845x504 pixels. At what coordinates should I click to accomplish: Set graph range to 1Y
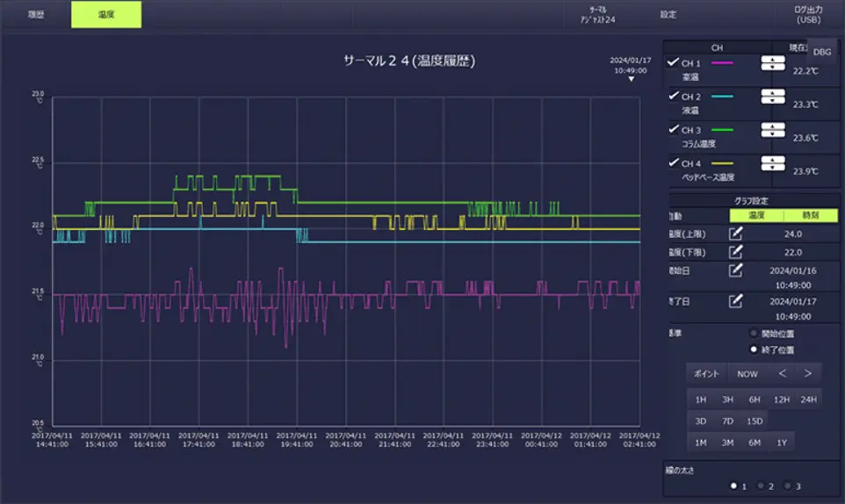click(782, 443)
